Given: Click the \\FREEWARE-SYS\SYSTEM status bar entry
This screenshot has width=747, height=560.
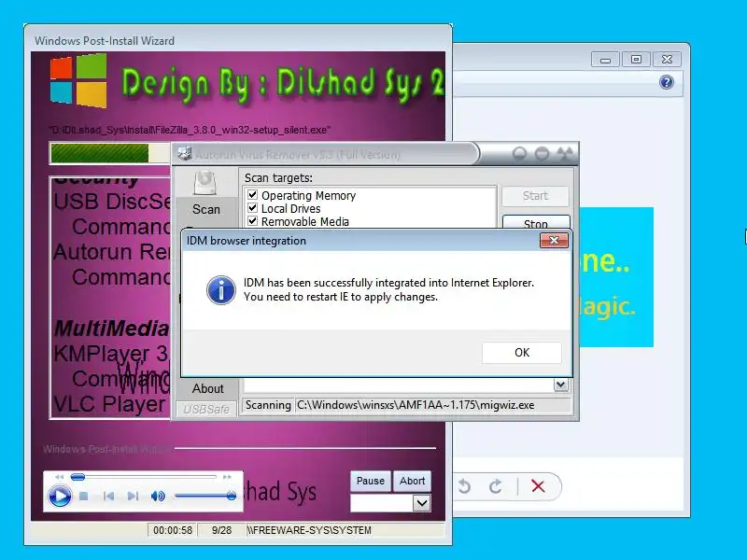Looking at the screenshot, I should click(x=309, y=530).
